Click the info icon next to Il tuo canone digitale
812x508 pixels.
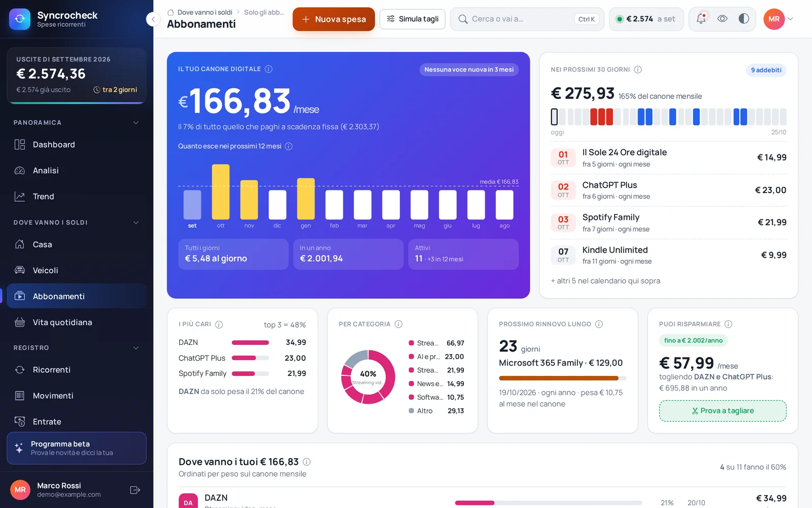click(268, 69)
